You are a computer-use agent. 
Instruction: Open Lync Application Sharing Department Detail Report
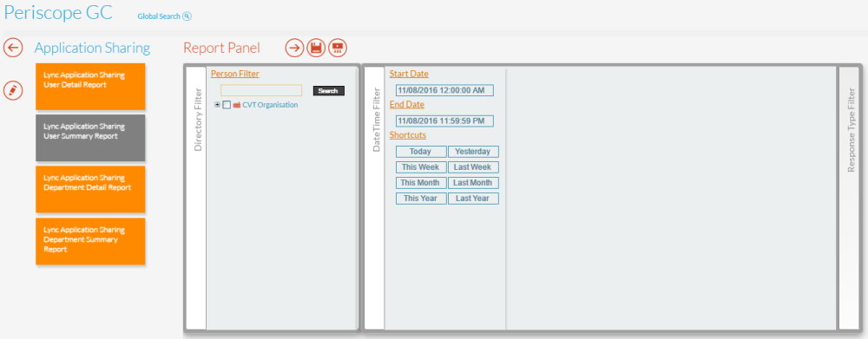click(90, 189)
